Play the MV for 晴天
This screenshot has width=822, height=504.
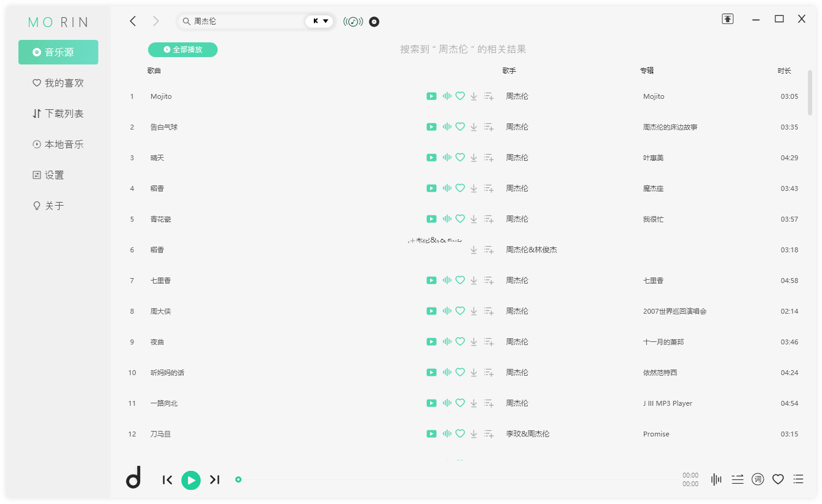[431, 158]
